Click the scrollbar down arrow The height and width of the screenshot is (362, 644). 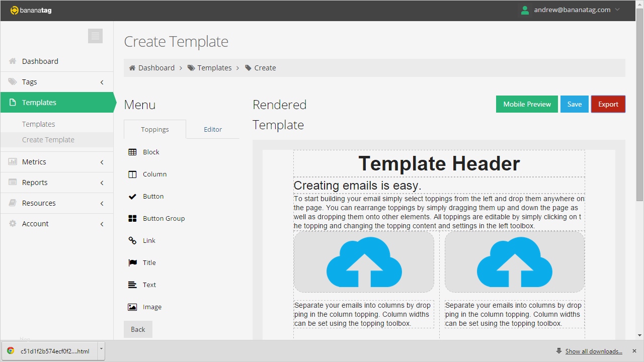pyautogui.click(x=639, y=335)
